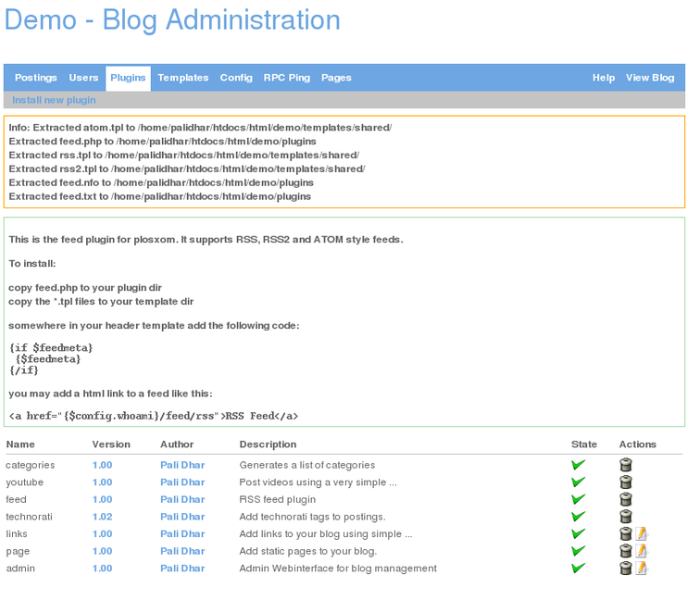Click description 'RSS feed plugin'
The image size is (700, 600).
pyautogui.click(x=277, y=499)
